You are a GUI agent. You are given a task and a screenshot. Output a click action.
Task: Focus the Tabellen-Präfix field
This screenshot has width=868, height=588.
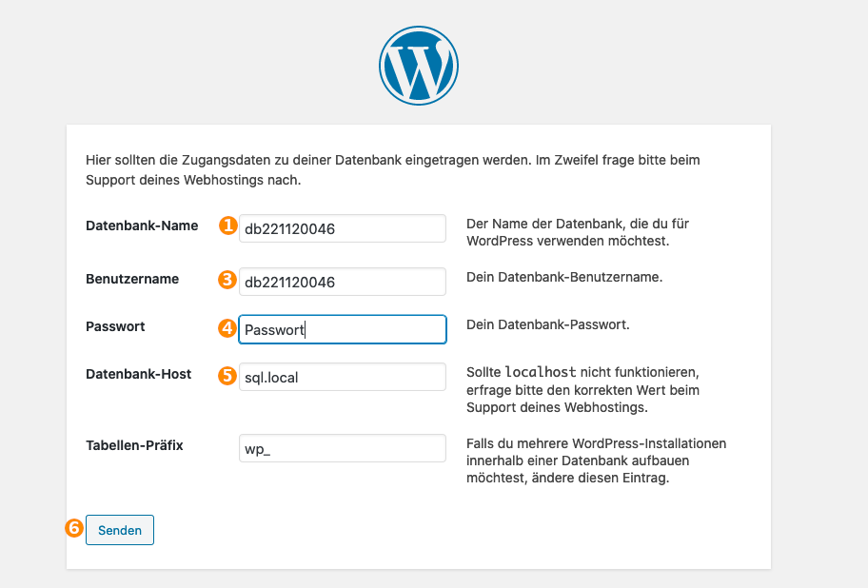[x=342, y=448]
